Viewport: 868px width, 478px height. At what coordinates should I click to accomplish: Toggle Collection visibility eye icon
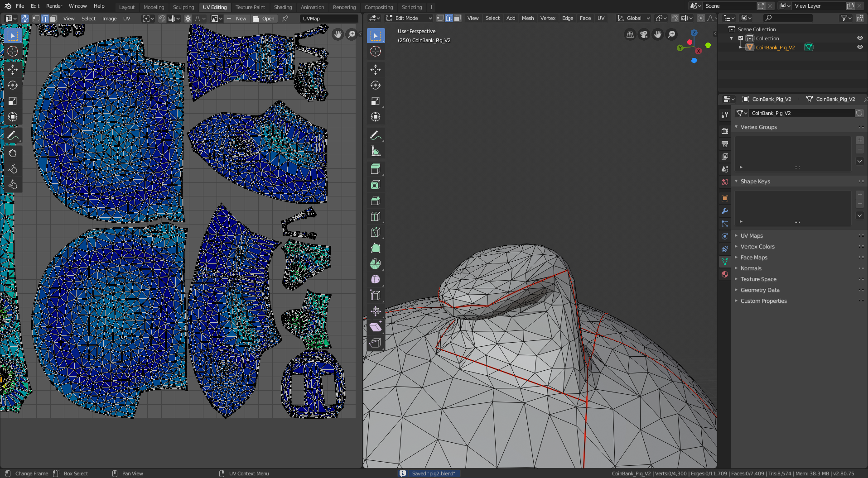point(859,38)
